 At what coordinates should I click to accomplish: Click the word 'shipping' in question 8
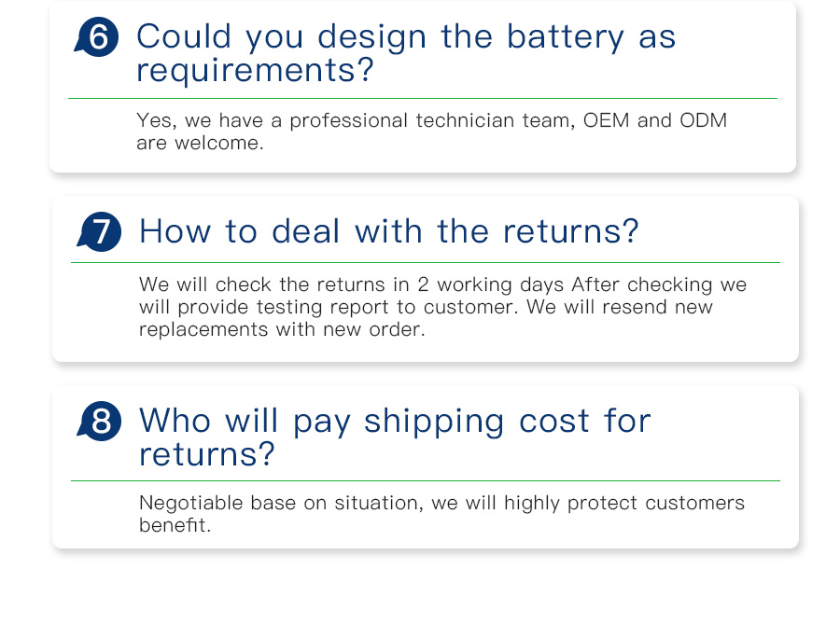click(x=434, y=422)
